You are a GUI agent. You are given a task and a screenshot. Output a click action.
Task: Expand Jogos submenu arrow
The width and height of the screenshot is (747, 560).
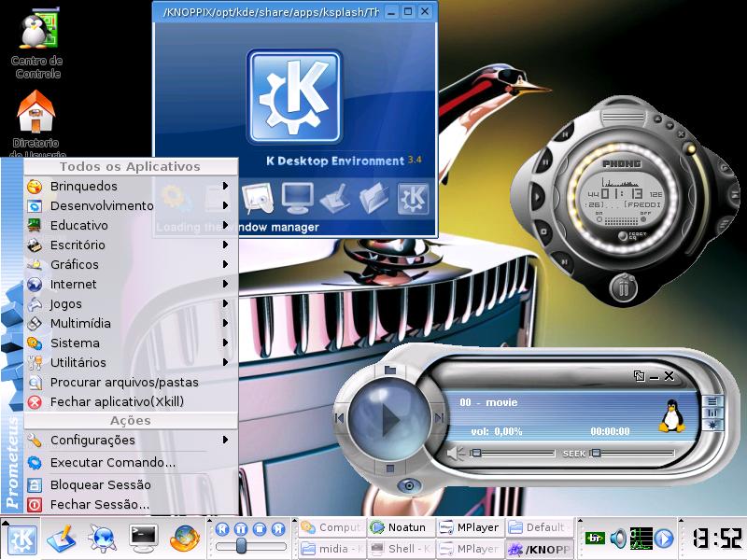tap(225, 303)
